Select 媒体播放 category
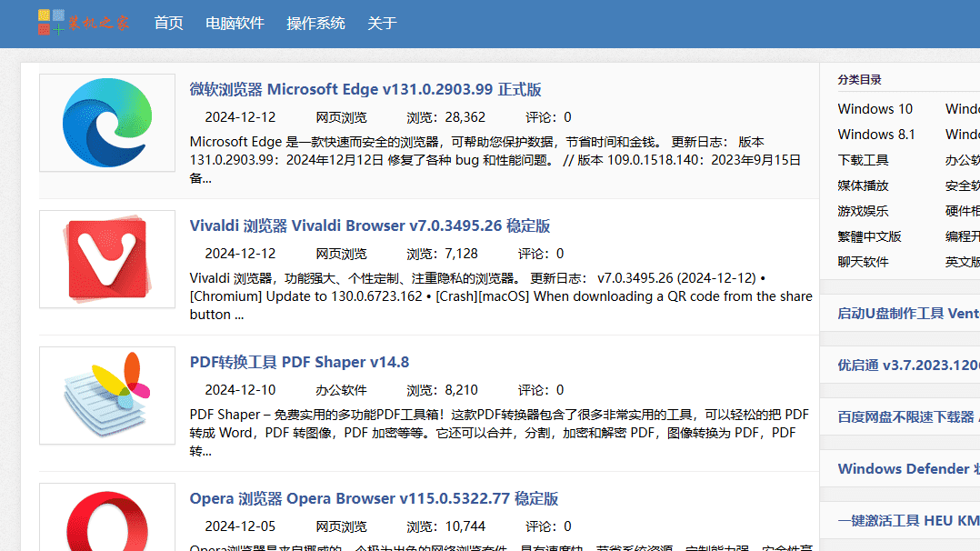Screen dimensions: 980x551 point(863,185)
